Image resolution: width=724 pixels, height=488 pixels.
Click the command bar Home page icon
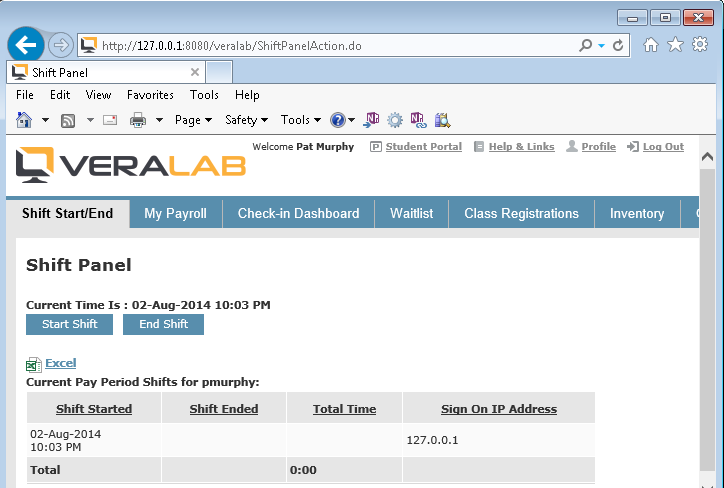coord(24,120)
